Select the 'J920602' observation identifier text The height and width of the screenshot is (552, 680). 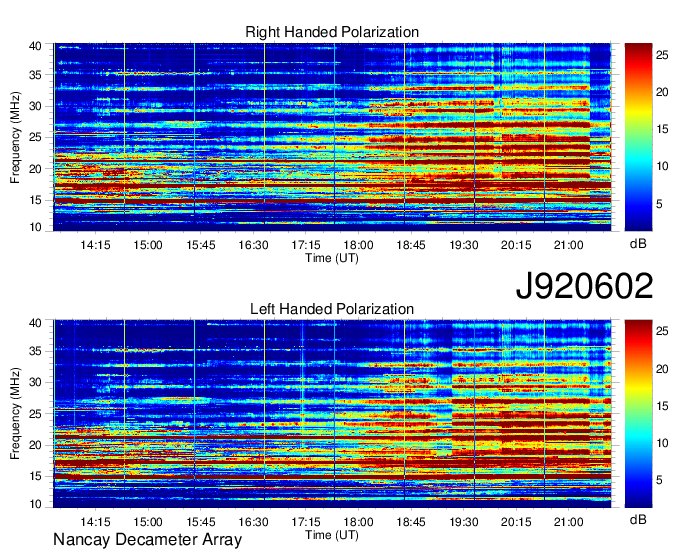[x=584, y=286]
